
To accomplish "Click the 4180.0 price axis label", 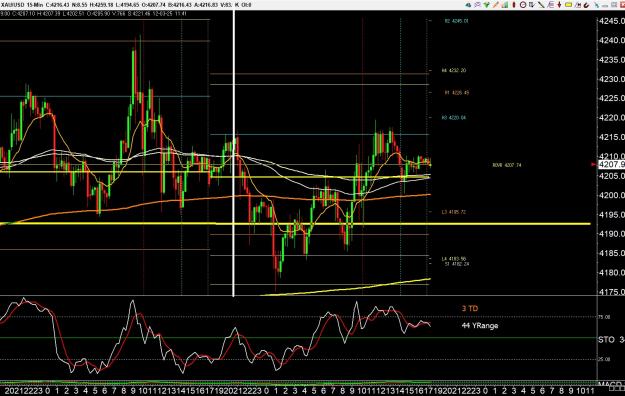I will click(611, 272).
